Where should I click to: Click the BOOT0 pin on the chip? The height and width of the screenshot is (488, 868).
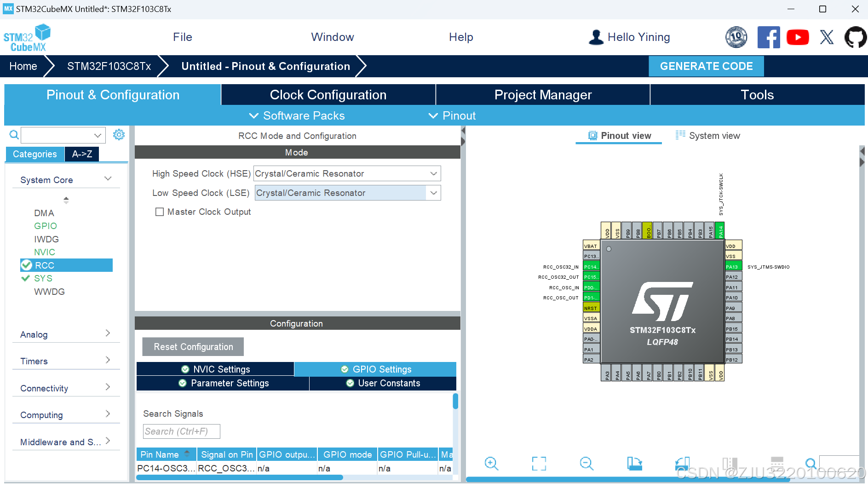pos(648,231)
